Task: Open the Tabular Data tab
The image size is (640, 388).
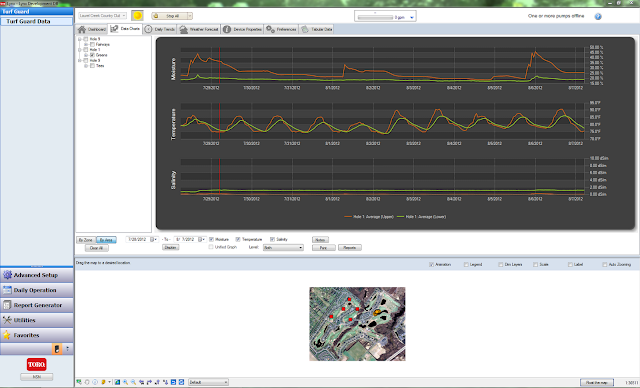Action: (x=317, y=29)
